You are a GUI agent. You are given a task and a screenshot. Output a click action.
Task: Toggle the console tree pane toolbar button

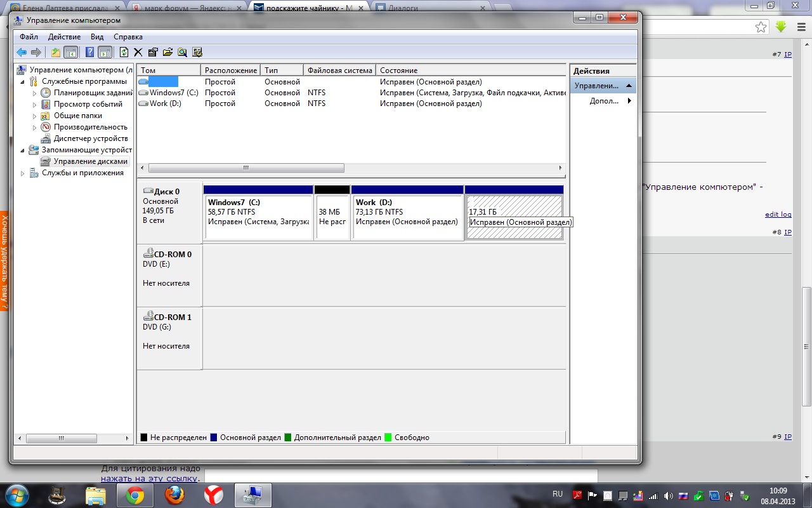click(x=71, y=53)
